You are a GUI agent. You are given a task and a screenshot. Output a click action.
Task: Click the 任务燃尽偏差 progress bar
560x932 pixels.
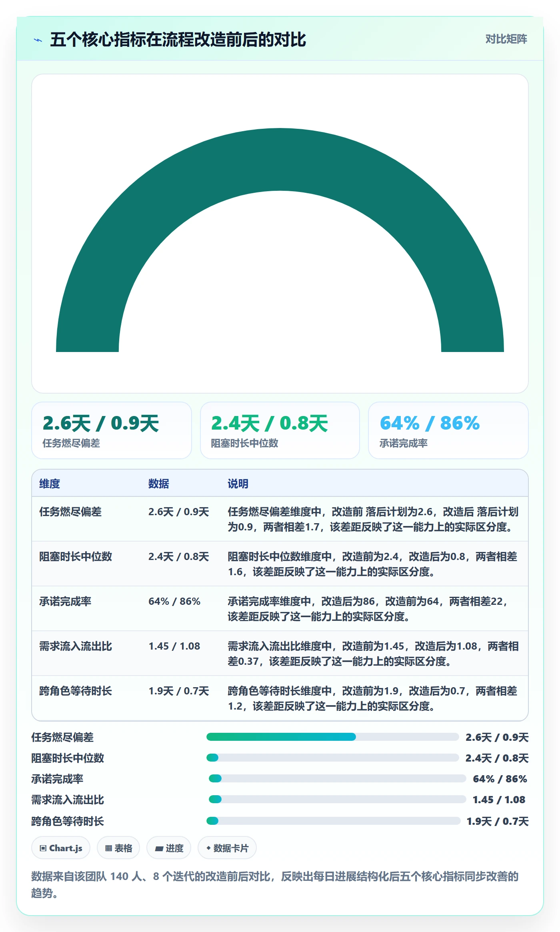coord(332,737)
